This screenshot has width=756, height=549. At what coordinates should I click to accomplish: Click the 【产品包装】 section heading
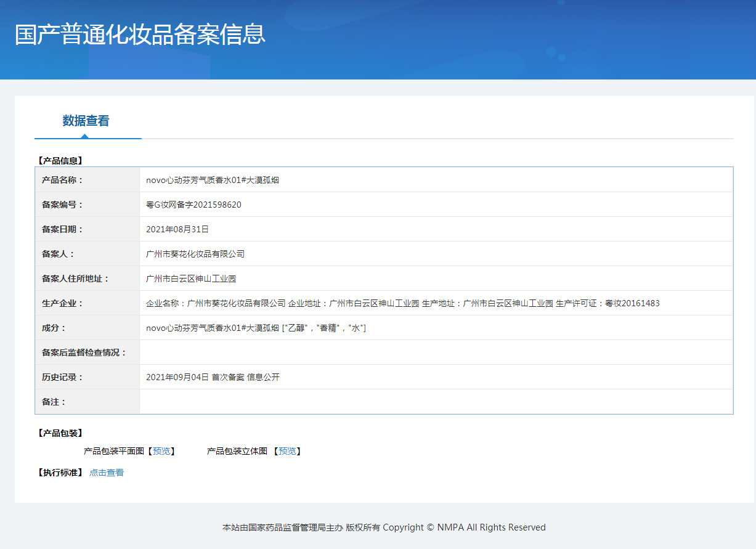(60, 433)
